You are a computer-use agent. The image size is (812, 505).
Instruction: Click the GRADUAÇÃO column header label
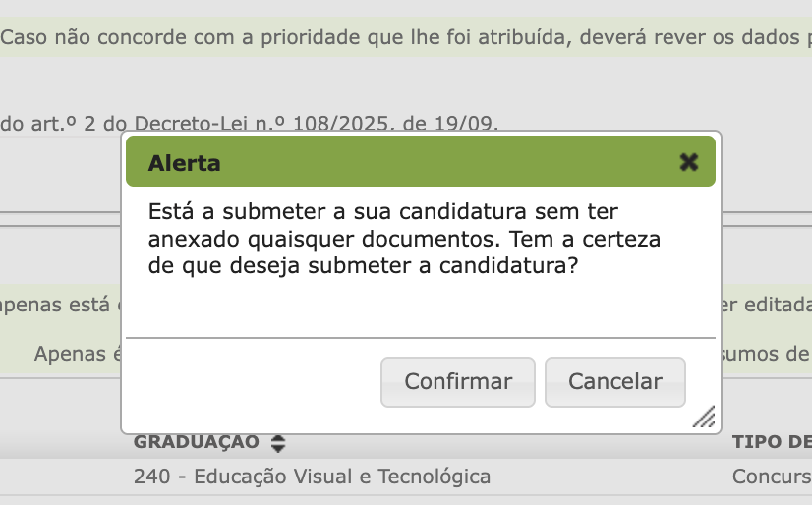click(197, 442)
